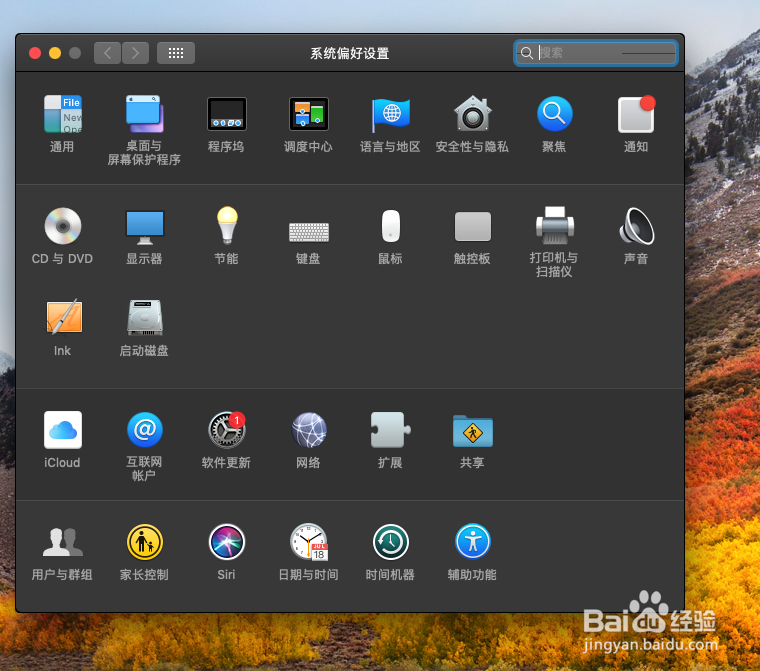Viewport: 760px width, 671px height.
Task: Close the 系统偏好设置 window
Action: point(35,53)
